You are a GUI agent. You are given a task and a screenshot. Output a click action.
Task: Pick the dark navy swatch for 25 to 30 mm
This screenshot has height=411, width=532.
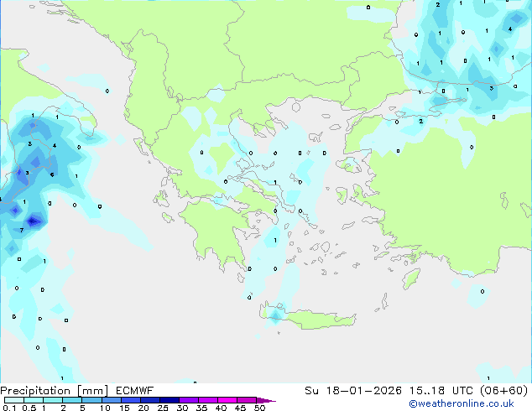(170, 400)
